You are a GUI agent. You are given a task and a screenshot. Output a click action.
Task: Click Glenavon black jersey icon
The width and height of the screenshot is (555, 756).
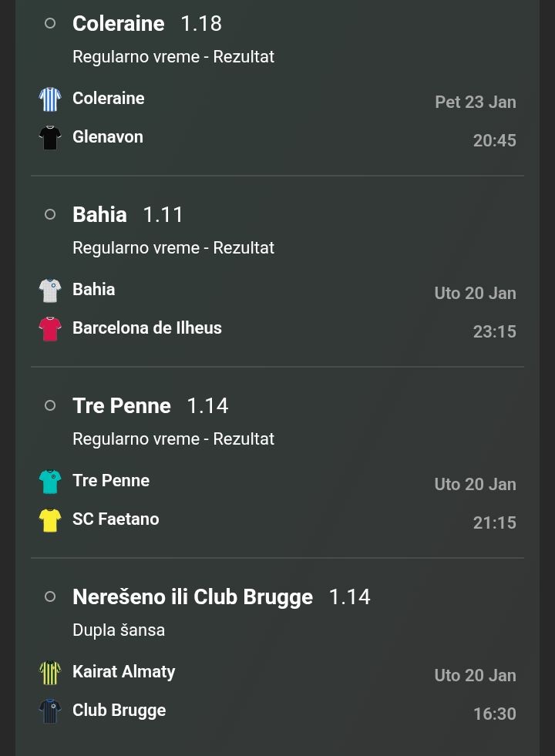50,138
